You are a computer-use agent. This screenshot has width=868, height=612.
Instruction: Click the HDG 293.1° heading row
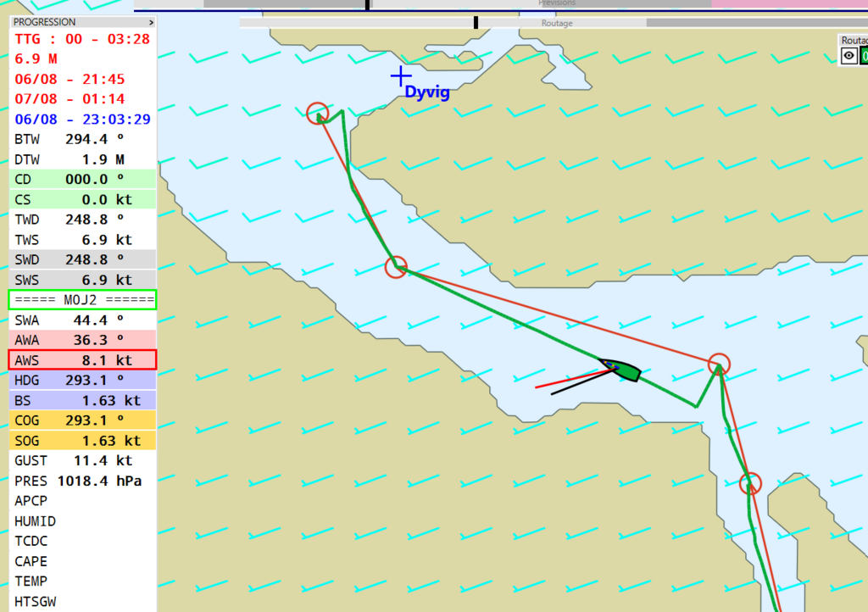pos(82,381)
